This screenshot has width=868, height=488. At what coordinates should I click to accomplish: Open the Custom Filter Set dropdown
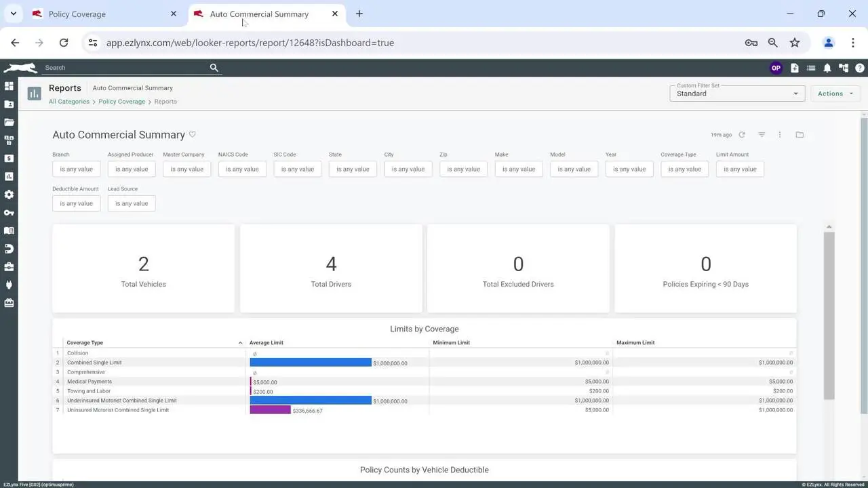click(737, 94)
